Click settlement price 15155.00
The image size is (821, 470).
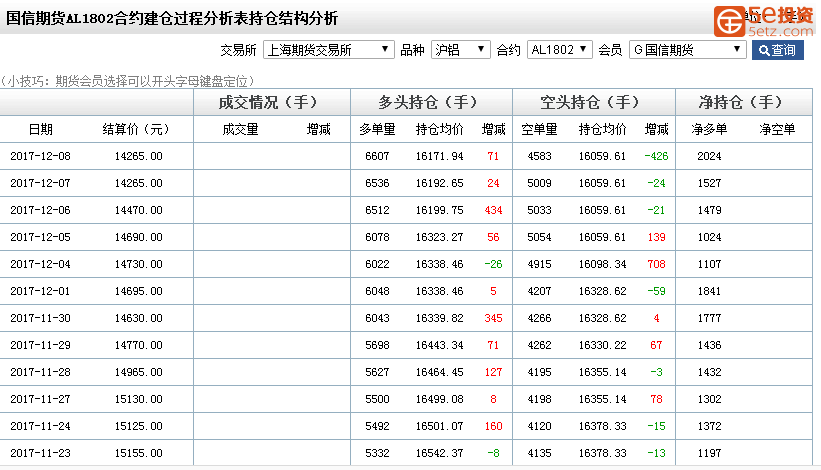click(x=138, y=453)
